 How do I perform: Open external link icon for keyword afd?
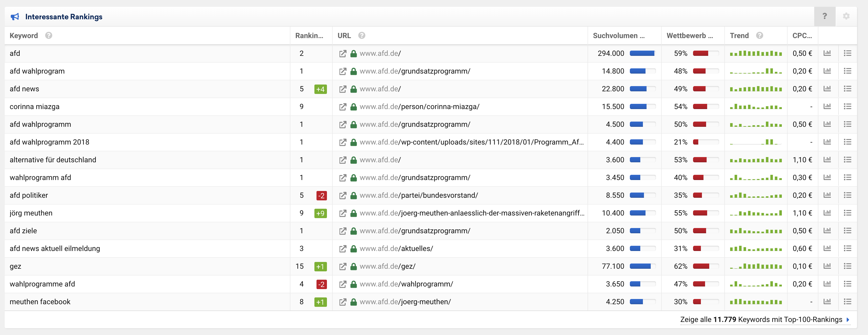pyautogui.click(x=343, y=53)
